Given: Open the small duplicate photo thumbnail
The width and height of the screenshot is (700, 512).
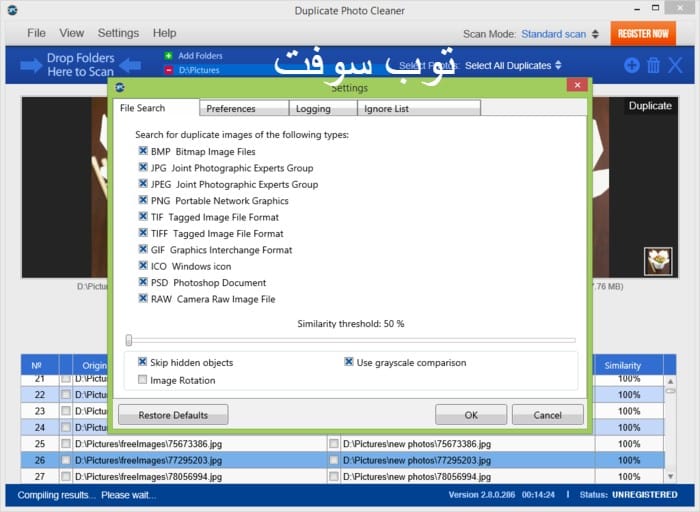Looking at the screenshot, I should [658, 261].
